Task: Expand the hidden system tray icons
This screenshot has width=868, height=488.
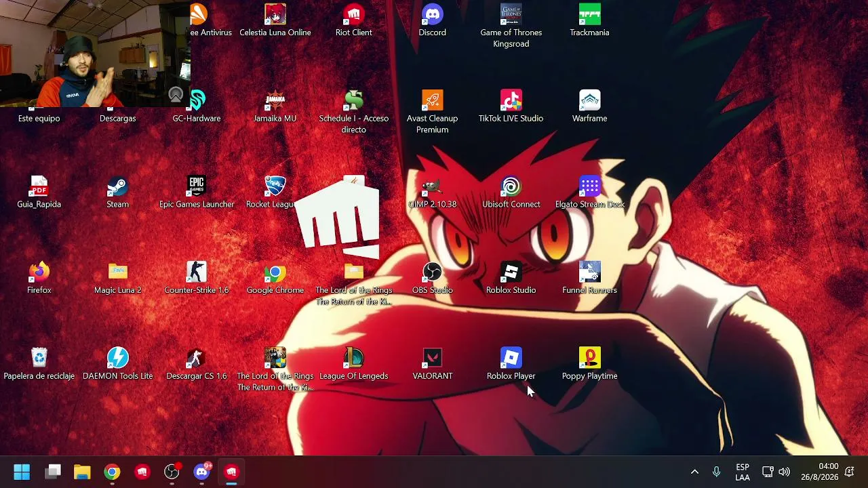Action: click(694, 472)
